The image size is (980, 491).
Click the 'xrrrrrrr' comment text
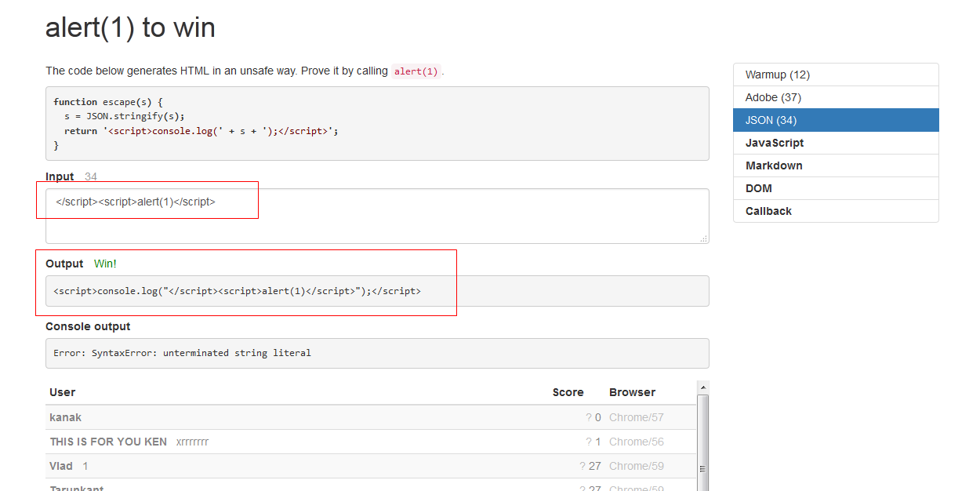[x=193, y=442]
